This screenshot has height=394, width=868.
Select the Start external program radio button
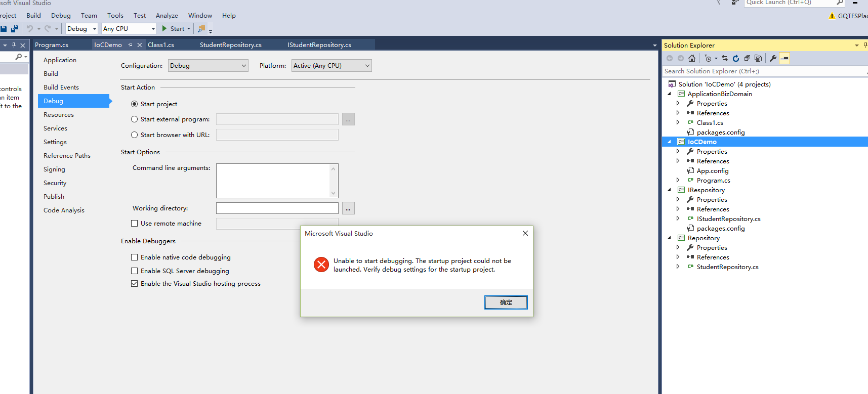[134, 119]
